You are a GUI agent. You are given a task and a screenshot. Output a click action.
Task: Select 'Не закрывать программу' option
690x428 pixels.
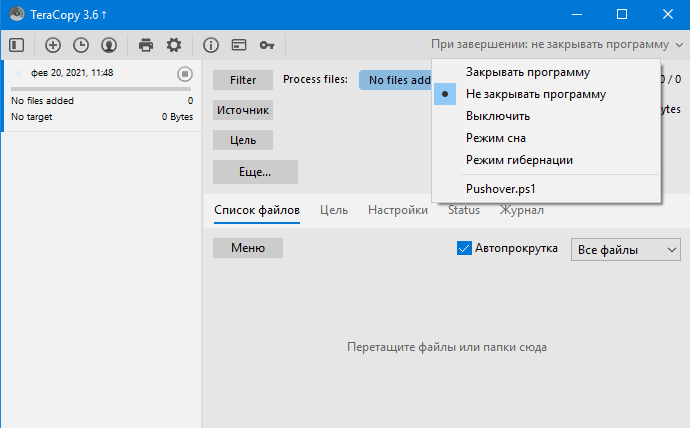click(535, 94)
